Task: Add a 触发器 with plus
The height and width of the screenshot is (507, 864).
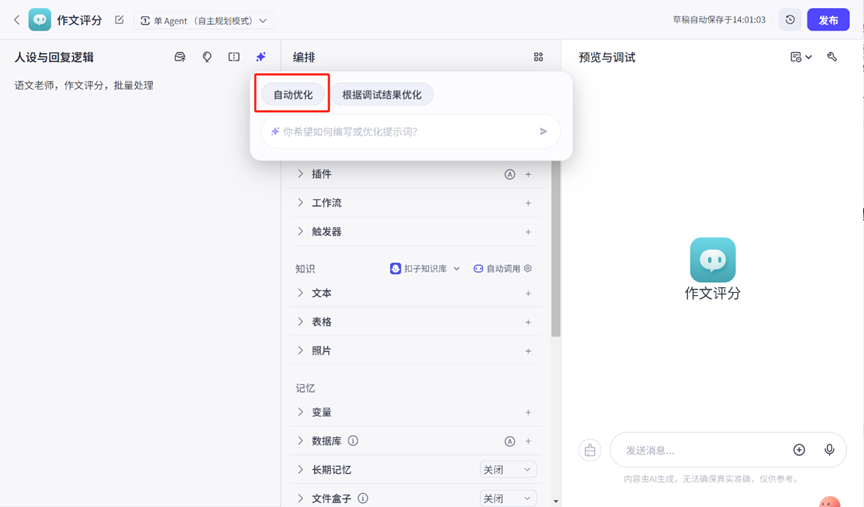Action: [x=528, y=232]
